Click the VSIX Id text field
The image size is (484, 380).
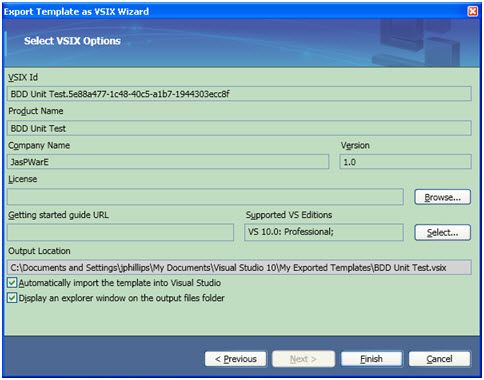(x=239, y=94)
